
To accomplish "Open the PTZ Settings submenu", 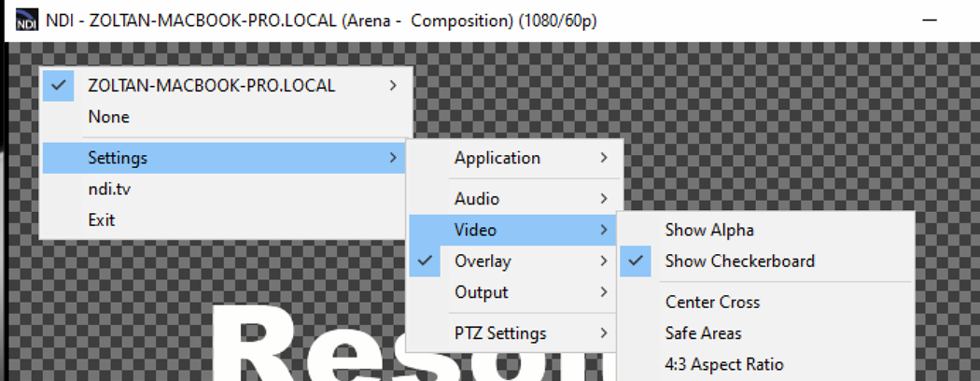I will click(500, 333).
